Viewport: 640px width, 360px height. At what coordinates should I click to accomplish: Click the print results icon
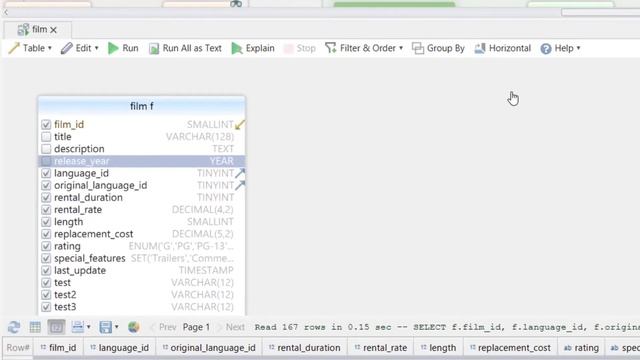(78, 327)
